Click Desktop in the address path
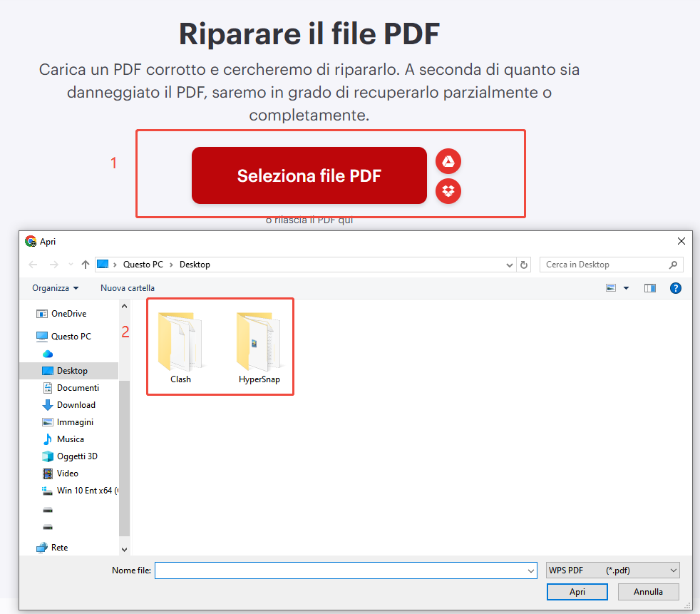Viewport: 700px width, 614px height. pos(195,265)
